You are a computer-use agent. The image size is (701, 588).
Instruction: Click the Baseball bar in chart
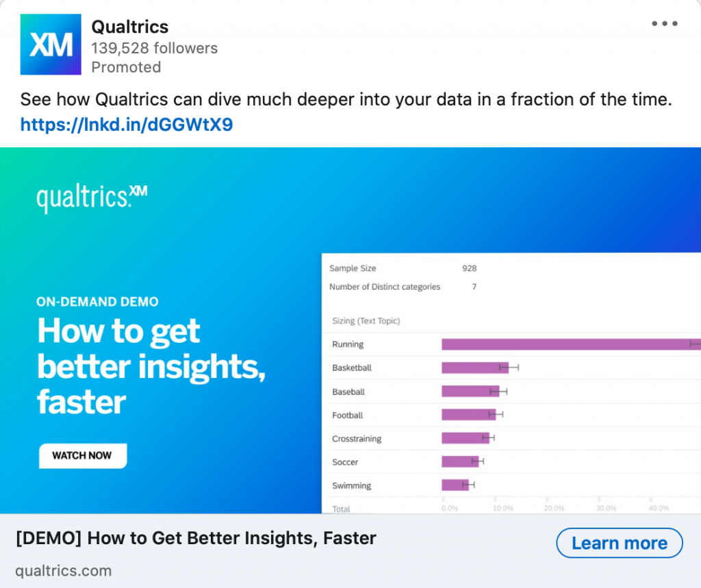469,392
